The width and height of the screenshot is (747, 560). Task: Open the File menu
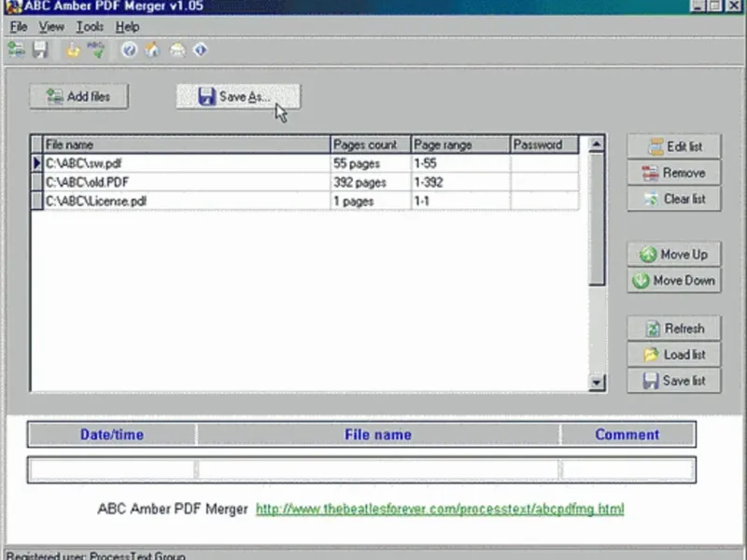tap(19, 27)
